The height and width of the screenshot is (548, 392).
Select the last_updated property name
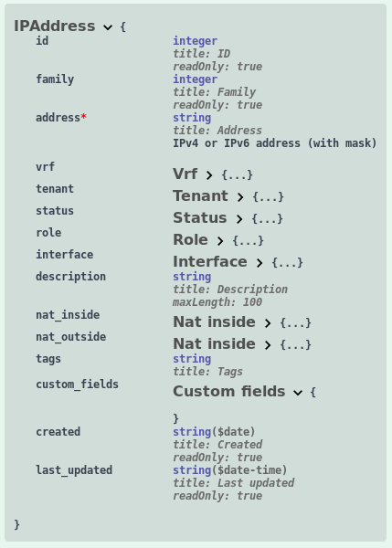(74, 470)
